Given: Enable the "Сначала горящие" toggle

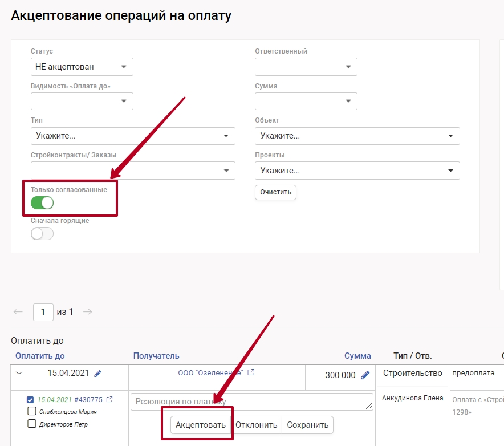Looking at the screenshot, I should click(x=42, y=233).
